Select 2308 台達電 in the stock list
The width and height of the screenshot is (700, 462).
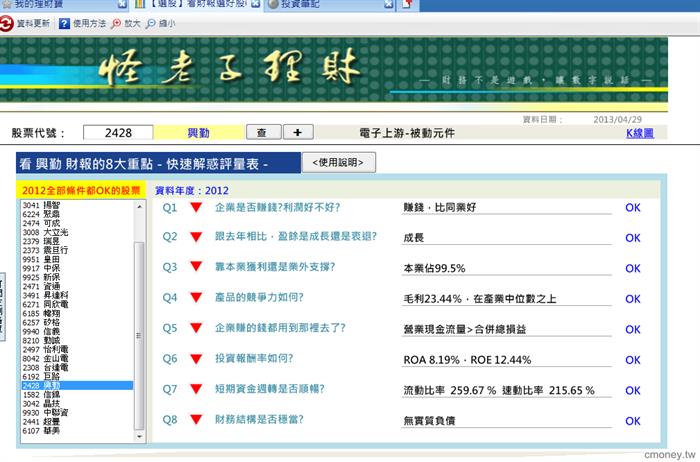pyautogui.click(x=78, y=367)
